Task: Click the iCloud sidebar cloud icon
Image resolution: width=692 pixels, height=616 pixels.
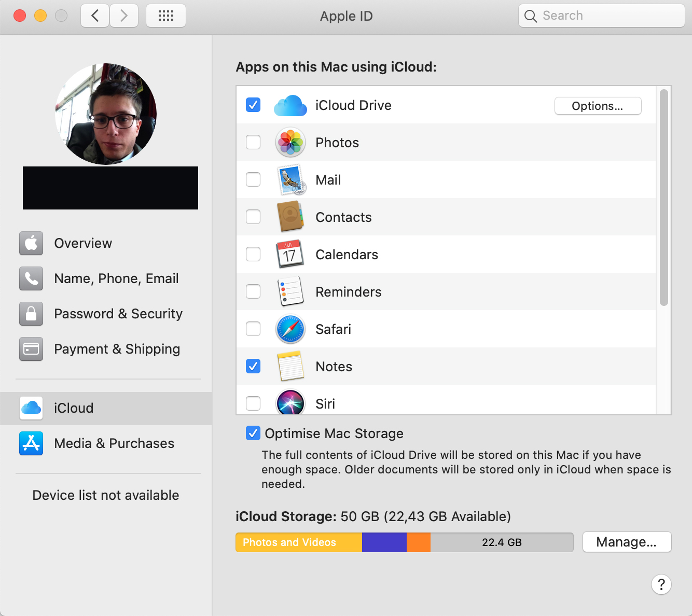Action: tap(31, 408)
